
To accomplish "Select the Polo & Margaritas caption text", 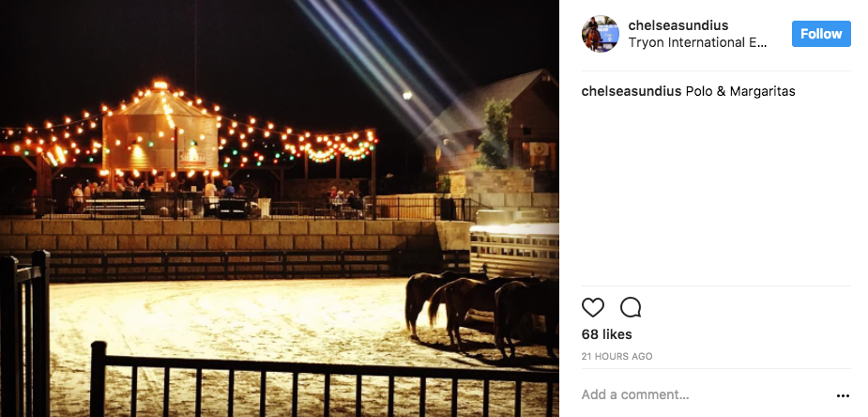I will point(740,91).
